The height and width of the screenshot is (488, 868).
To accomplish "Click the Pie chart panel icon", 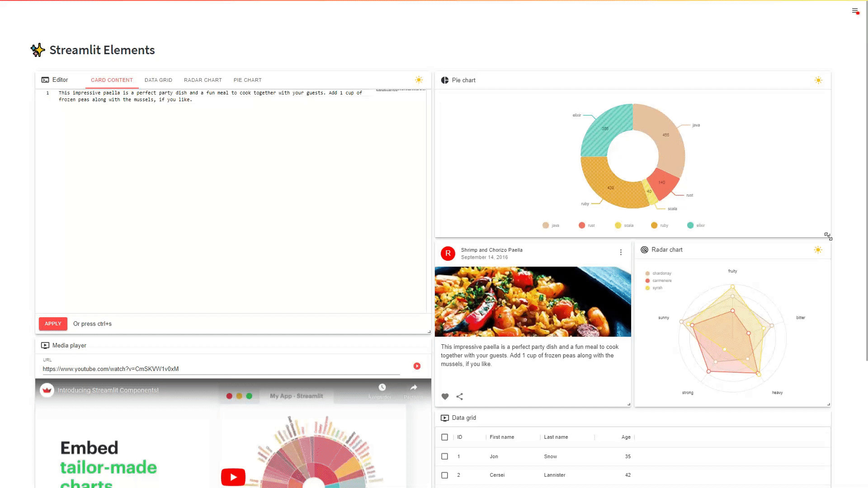I will [x=445, y=80].
